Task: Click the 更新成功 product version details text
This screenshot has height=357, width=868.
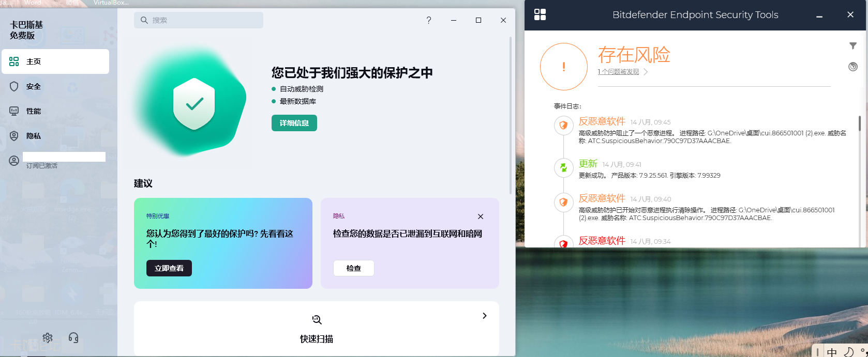Action: [x=650, y=176]
